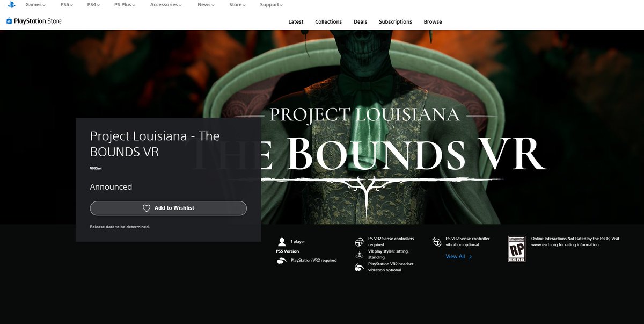Click the PS5 Version label
This screenshot has width=644, height=324.
coord(288,251)
